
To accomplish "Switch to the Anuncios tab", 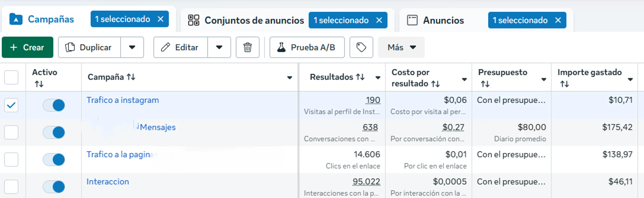I will coord(443,21).
